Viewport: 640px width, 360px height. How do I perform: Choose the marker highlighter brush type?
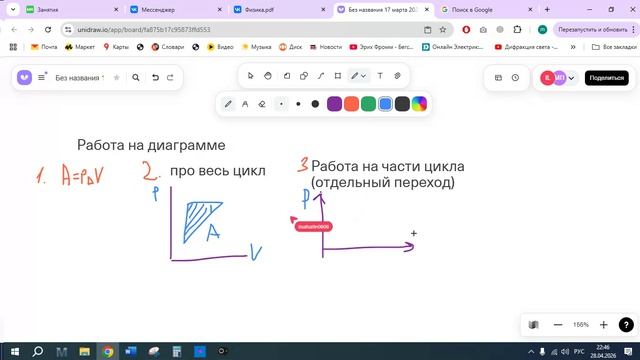[245, 104]
